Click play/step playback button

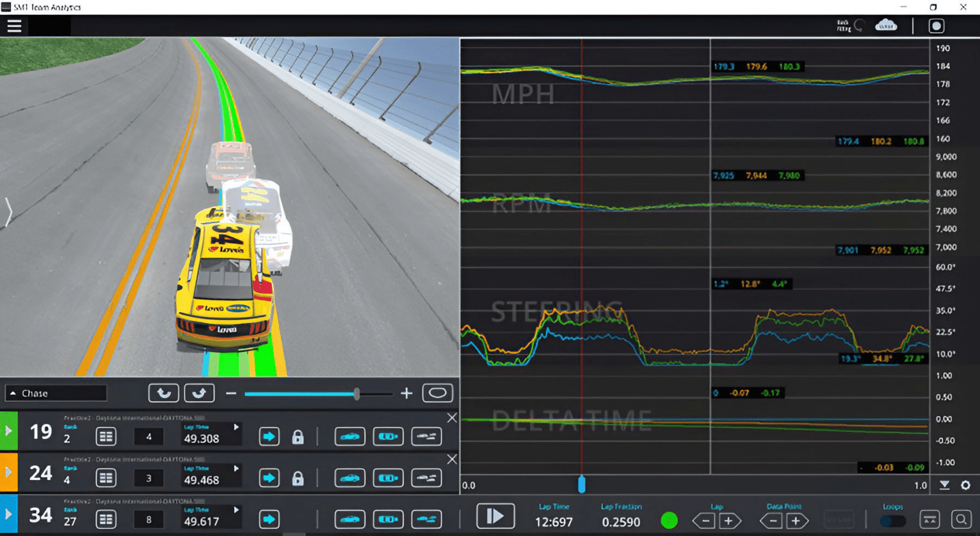(495, 516)
